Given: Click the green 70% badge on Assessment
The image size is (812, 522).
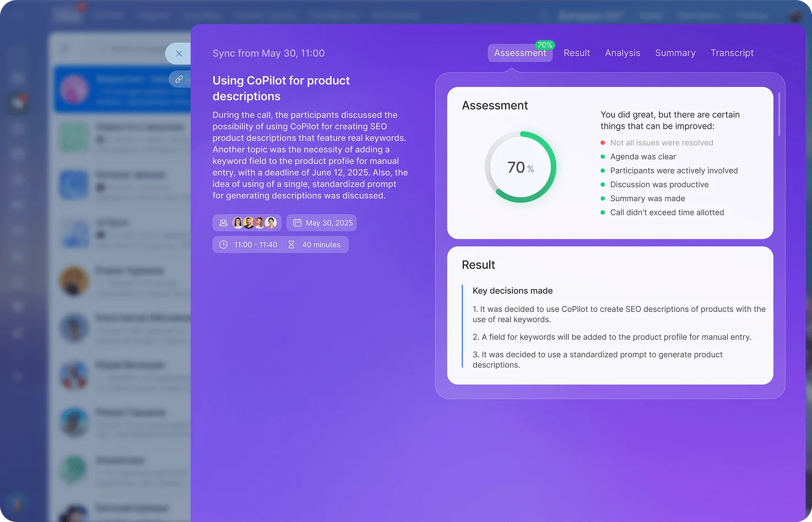Looking at the screenshot, I should tap(545, 45).
